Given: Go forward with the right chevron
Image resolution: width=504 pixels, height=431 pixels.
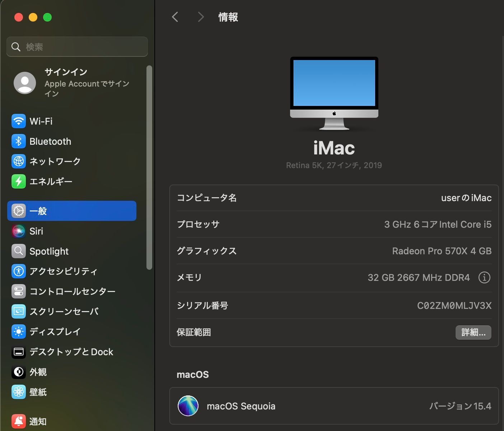Looking at the screenshot, I should pos(201,17).
